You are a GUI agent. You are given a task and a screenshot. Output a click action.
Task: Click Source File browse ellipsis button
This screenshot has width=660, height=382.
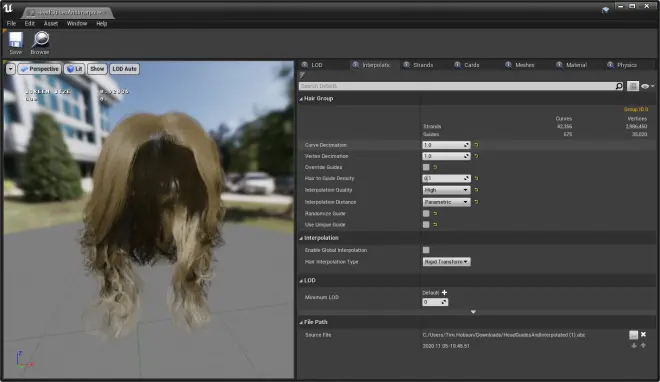click(633, 335)
